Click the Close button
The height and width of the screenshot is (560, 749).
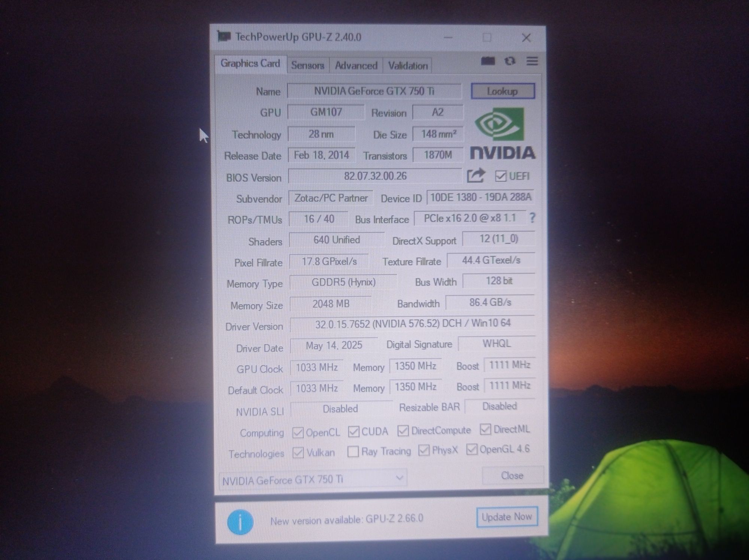[512, 475]
